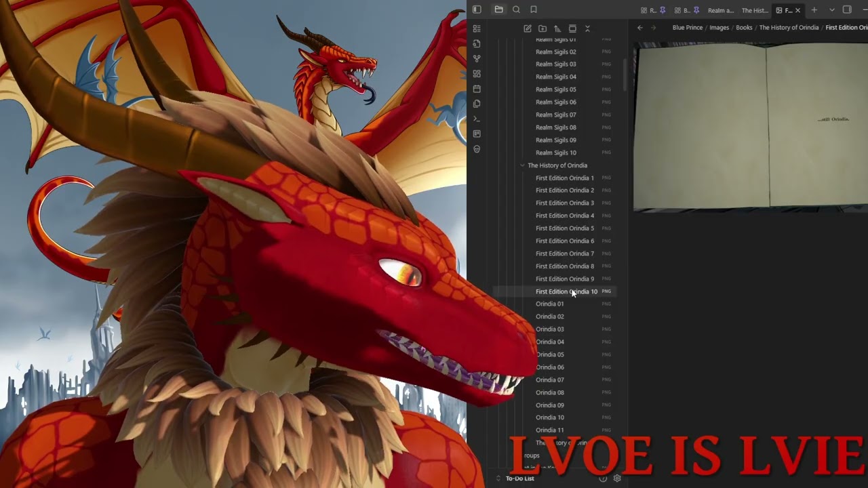Open file Realm Sigils 04

click(556, 77)
